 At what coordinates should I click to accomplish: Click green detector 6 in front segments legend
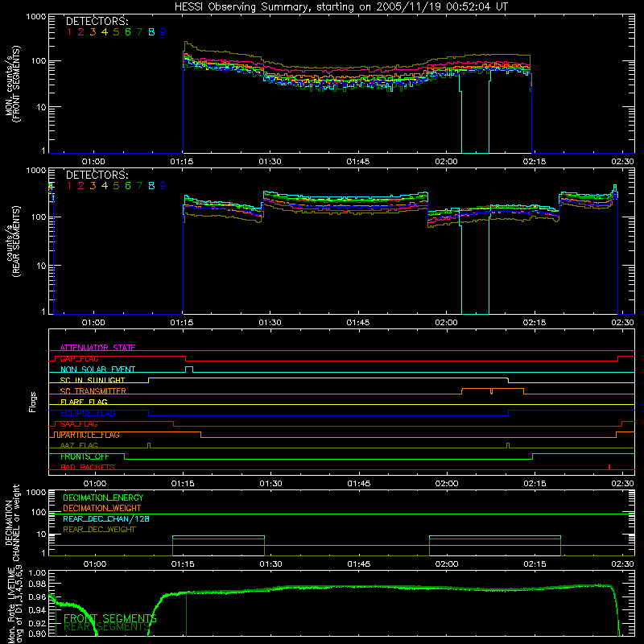click(128, 32)
